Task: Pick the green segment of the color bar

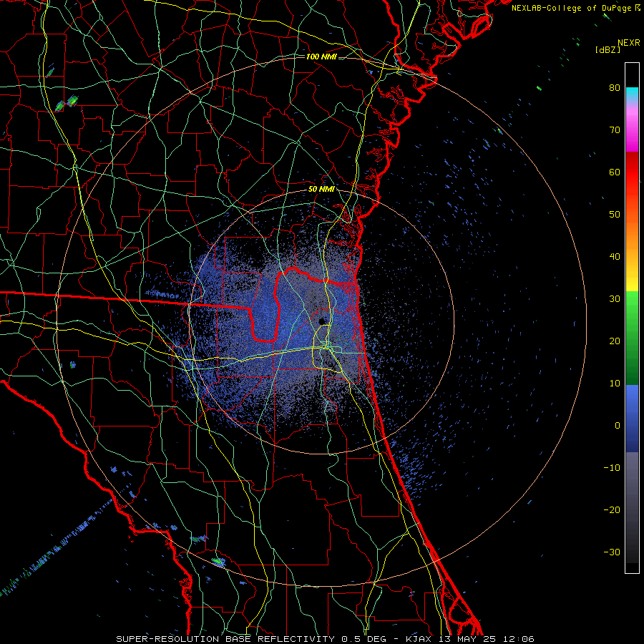Action: click(632, 338)
